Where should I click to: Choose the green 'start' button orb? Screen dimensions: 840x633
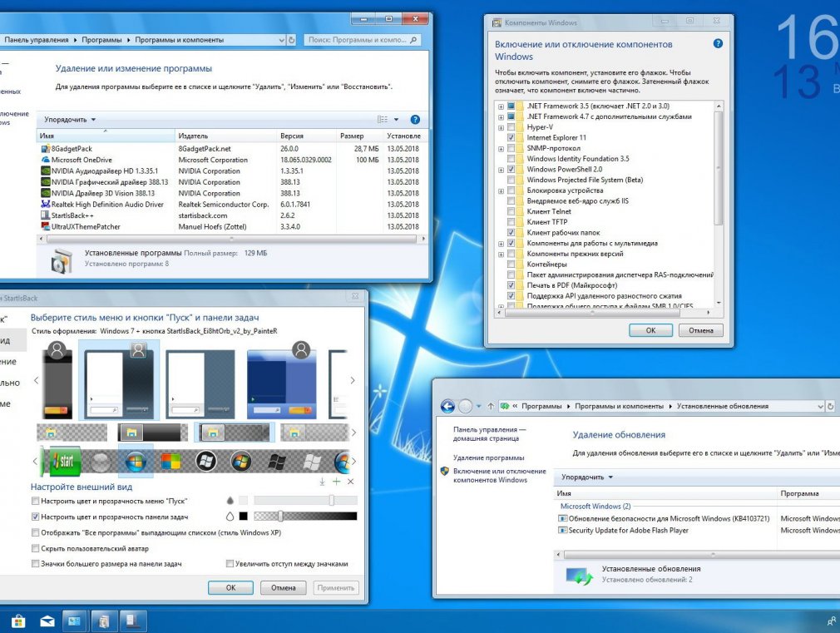(65, 461)
